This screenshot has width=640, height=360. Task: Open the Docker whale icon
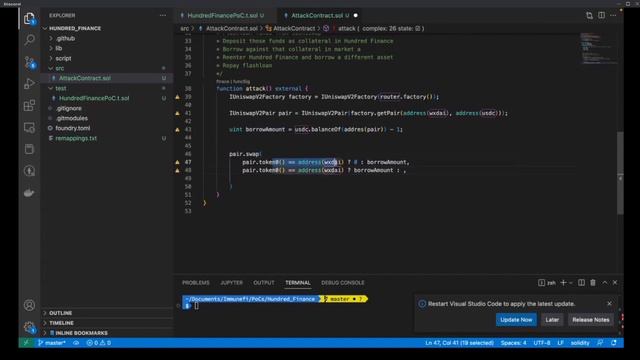(29, 192)
